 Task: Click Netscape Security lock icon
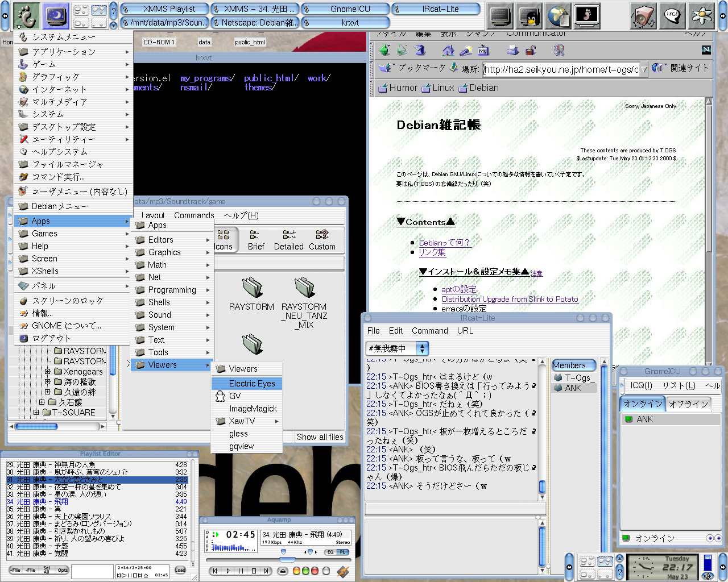coord(530,51)
